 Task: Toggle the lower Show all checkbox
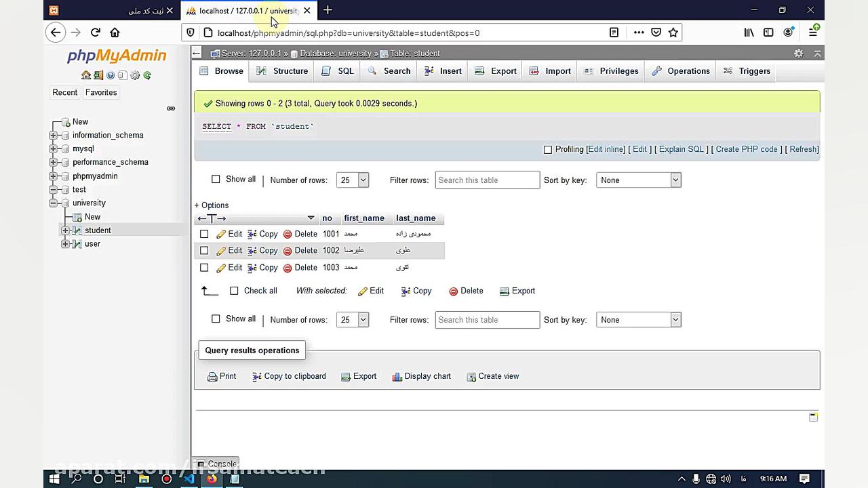tap(216, 319)
